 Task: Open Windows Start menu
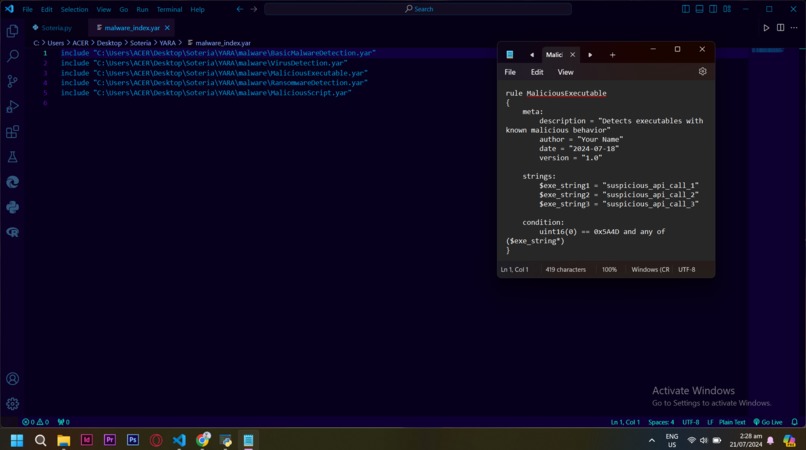click(17, 440)
